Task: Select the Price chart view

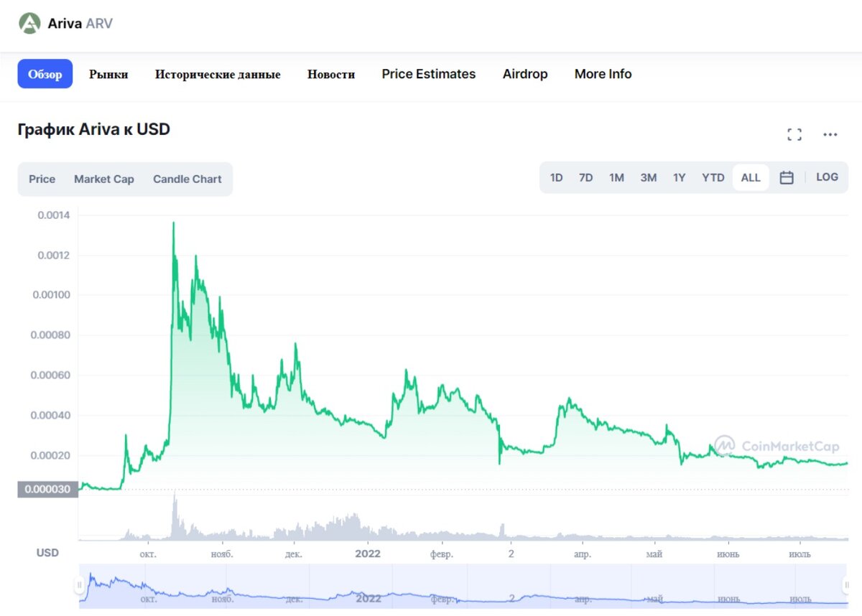Action: coord(42,179)
